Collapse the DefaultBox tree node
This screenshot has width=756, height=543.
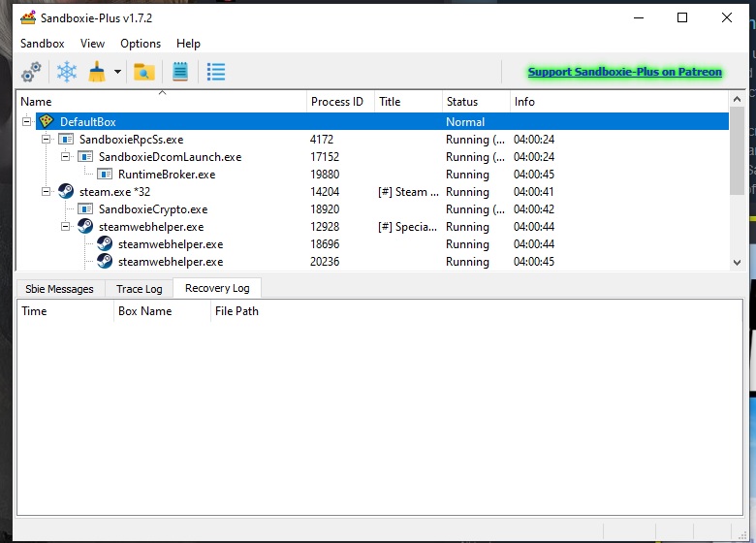click(27, 121)
